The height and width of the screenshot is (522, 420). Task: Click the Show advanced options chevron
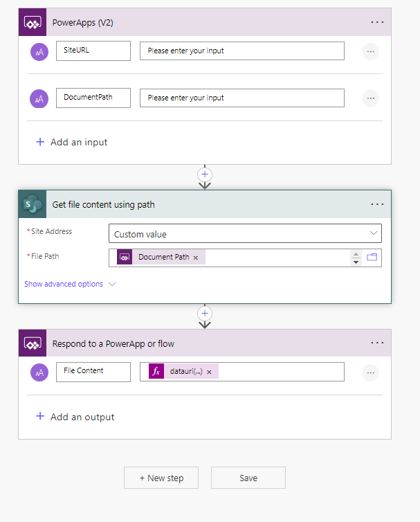pos(113,284)
